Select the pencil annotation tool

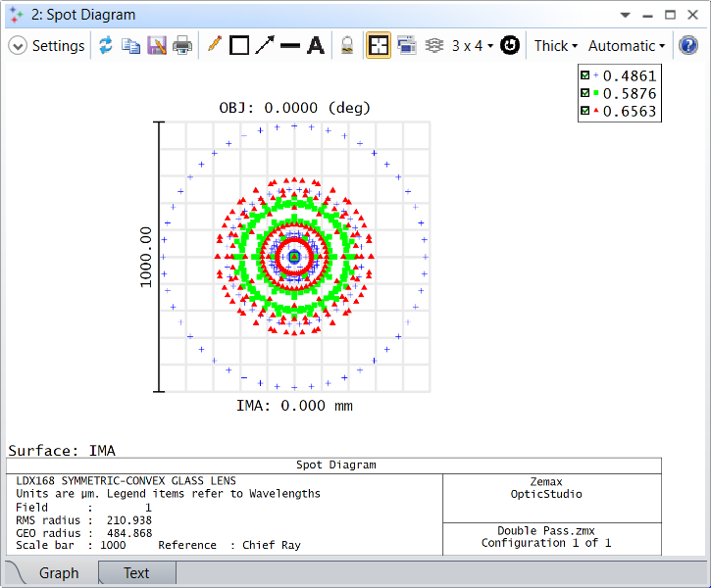click(x=214, y=44)
